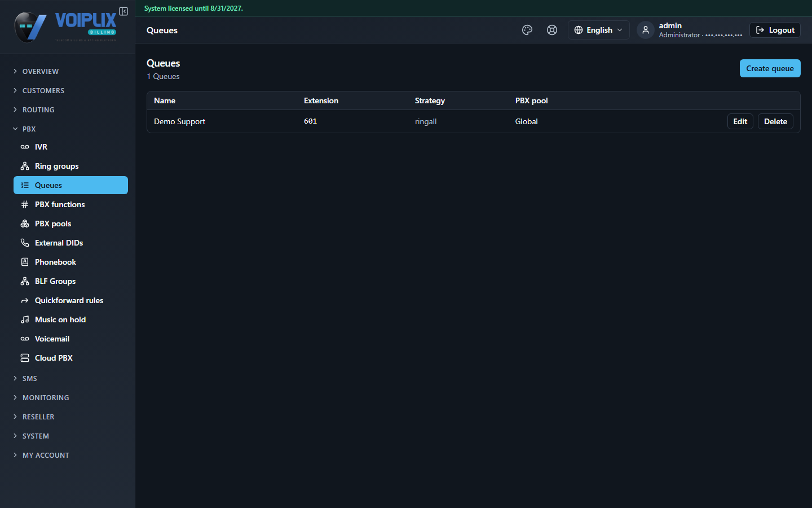Click the Create queue button
This screenshot has height=508, width=812.
(x=770, y=68)
